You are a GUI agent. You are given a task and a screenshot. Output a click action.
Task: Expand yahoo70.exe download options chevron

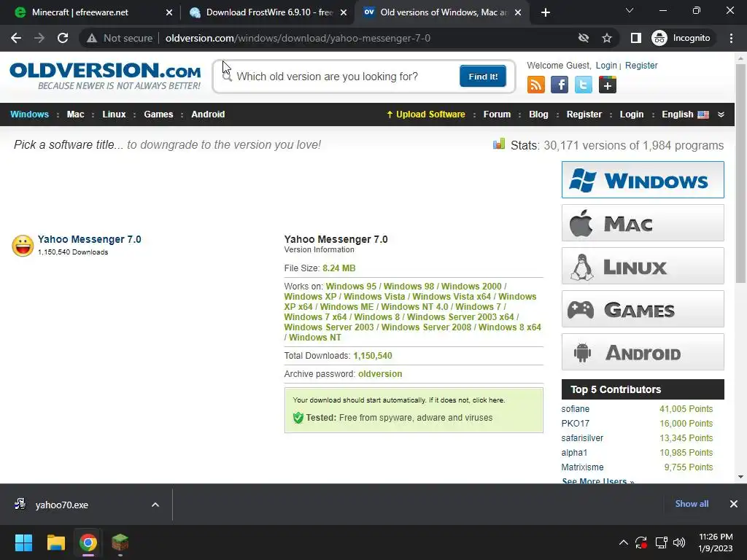pos(155,505)
